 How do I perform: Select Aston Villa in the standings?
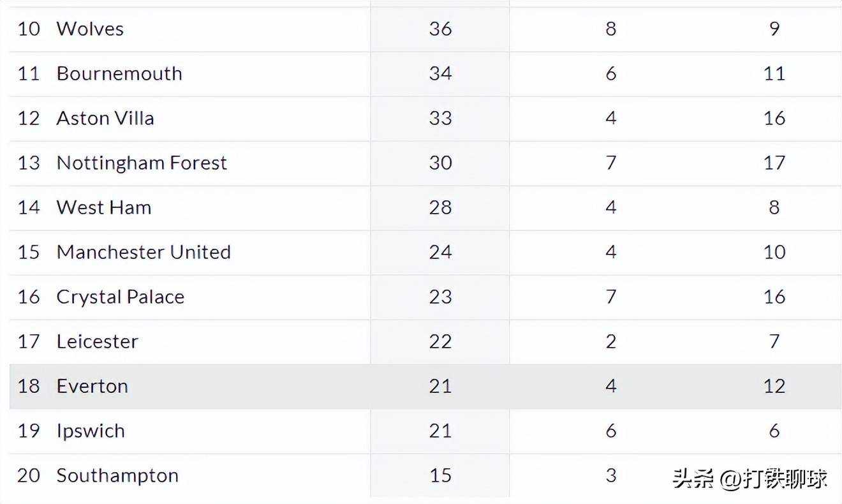(x=105, y=118)
